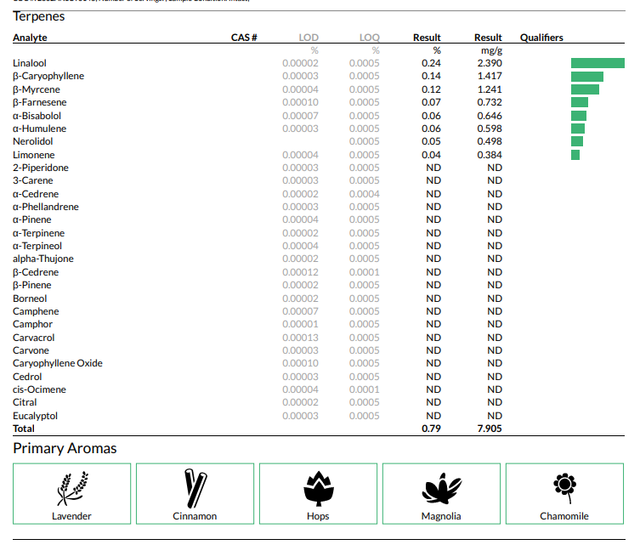This screenshot has height=546, width=640.
Task: Click the Cinnamon sticks icon
Action: (196, 488)
